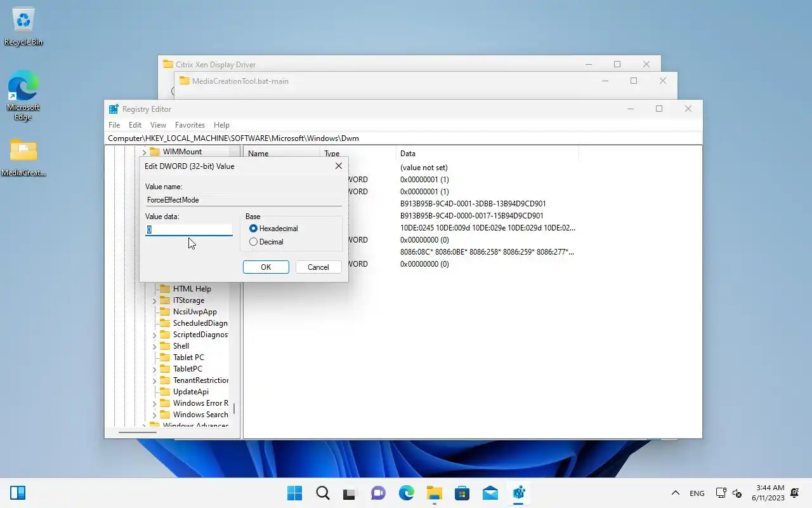Viewport: 812px width, 508px height.
Task: Expand the TabletPC registry key
Action: 154,369
